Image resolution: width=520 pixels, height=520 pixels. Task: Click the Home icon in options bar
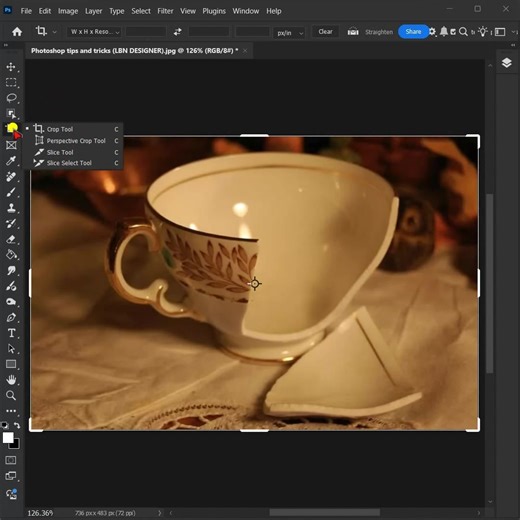pos(17,32)
